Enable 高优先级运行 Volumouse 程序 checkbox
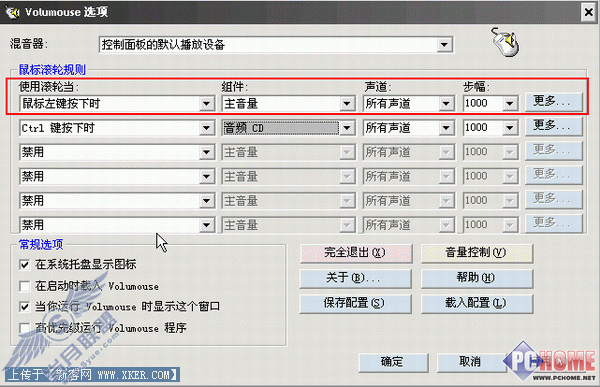 pos(24,328)
